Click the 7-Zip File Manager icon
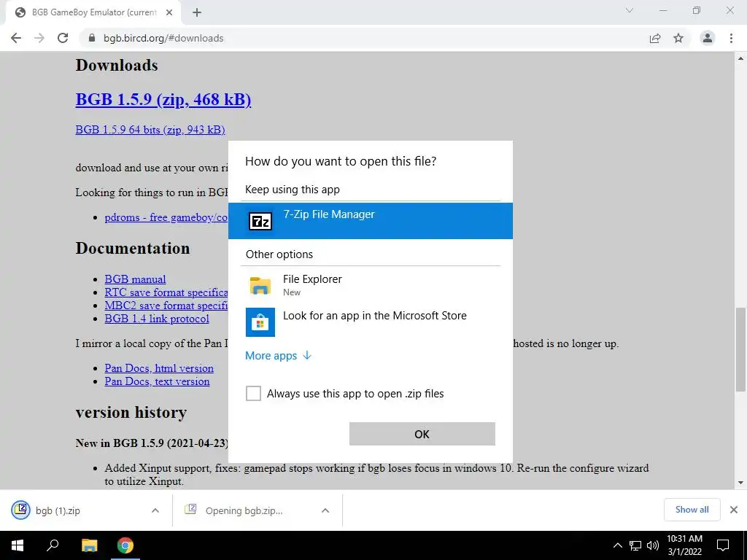Screen dimensions: 747x560 (260, 221)
